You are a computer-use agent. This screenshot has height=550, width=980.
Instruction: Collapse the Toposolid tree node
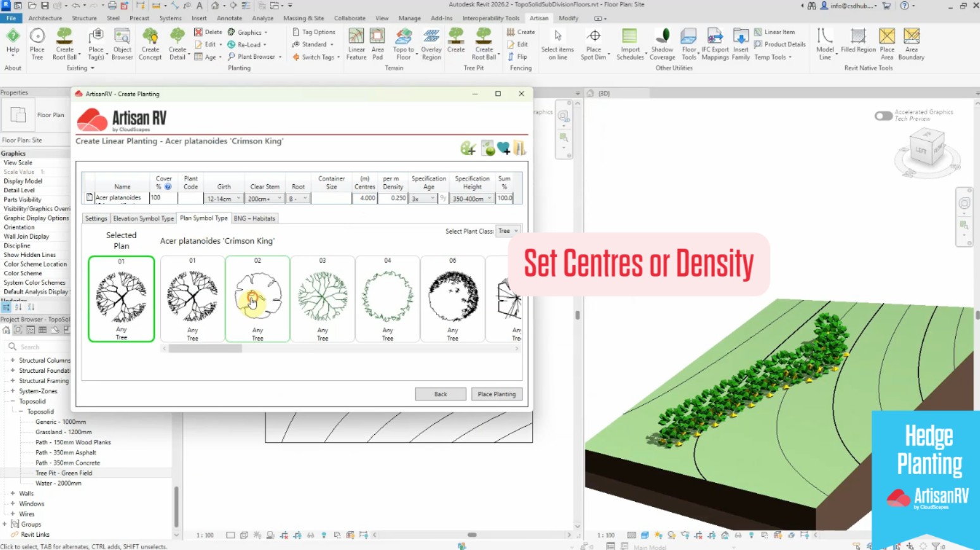point(13,401)
